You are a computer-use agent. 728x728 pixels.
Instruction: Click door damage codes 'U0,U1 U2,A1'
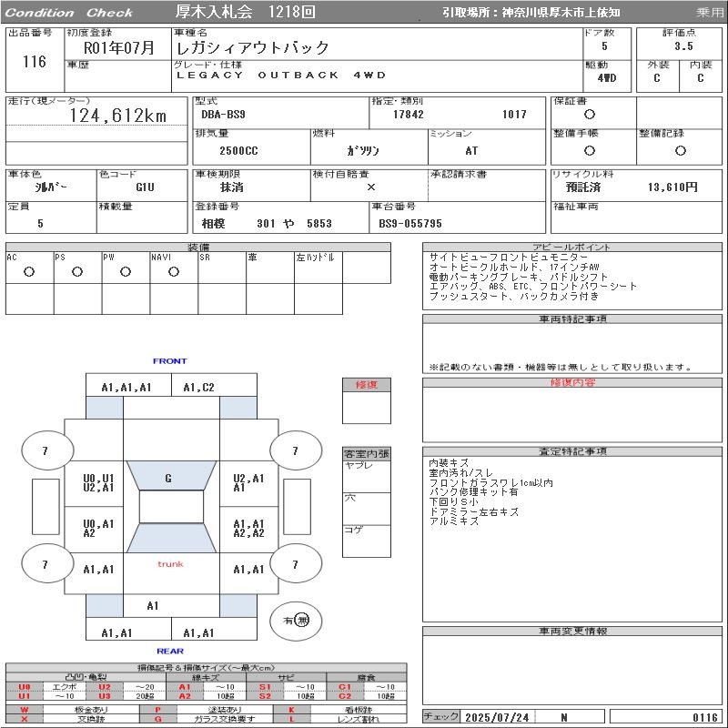point(98,483)
